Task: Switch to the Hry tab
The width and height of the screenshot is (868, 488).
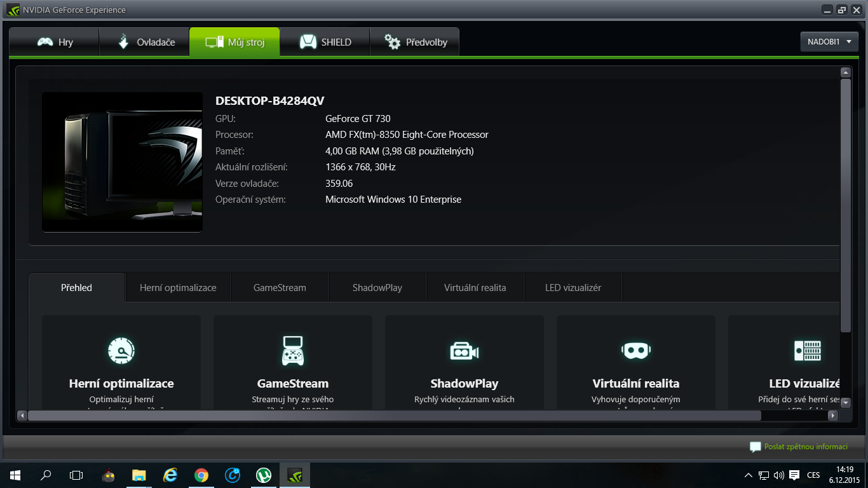Action: point(55,43)
